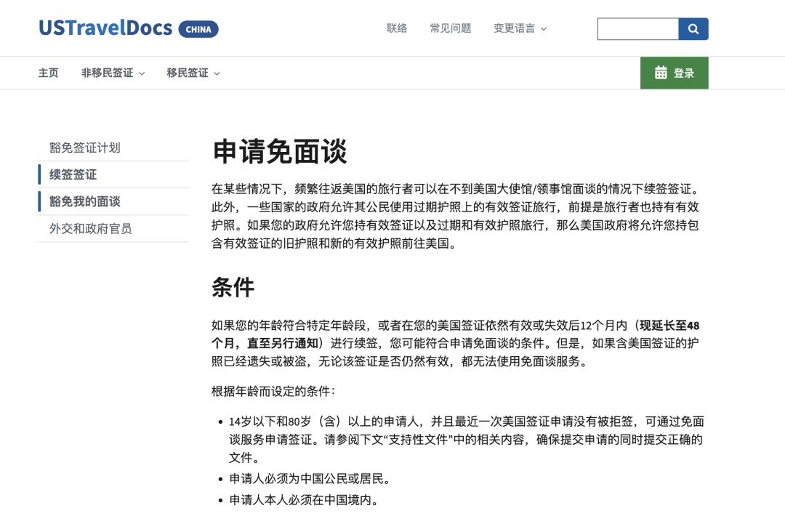Select 主页 in the navigation bar
Viewport: 785px width, 532px height.
(48, 73)
